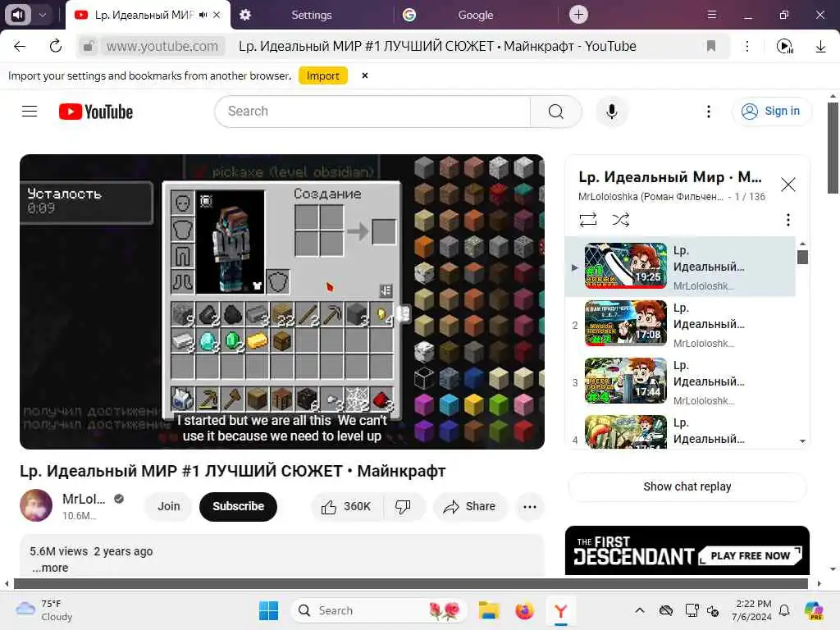Open playlist item number 4 thumbnail

[626, 431]
